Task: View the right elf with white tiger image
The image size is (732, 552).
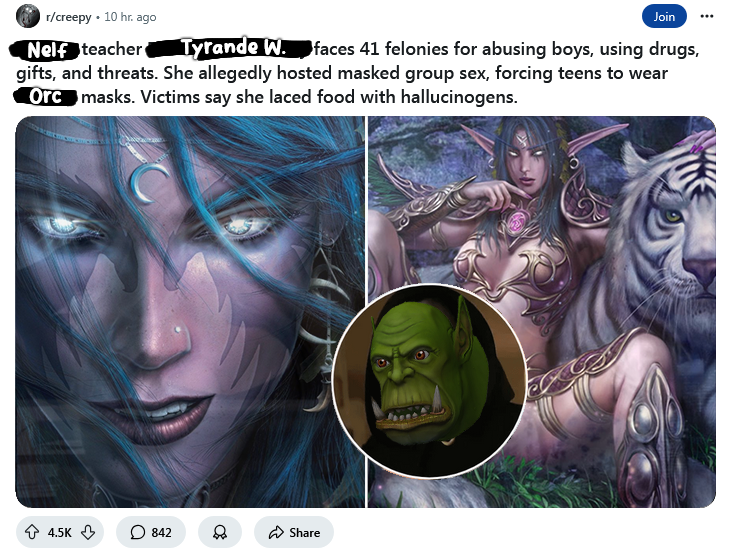Action: click(542, 311)
